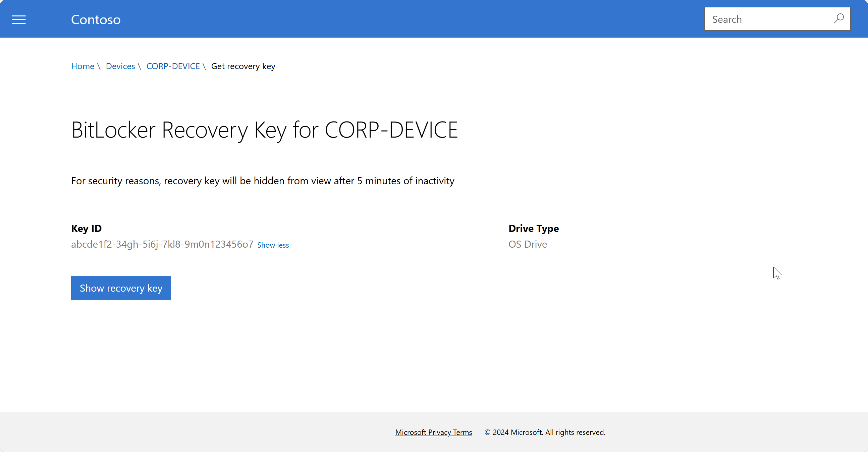Click the hamburger menu icon
This screenshot has width=868, height=452.
click(x=19, y=19)
